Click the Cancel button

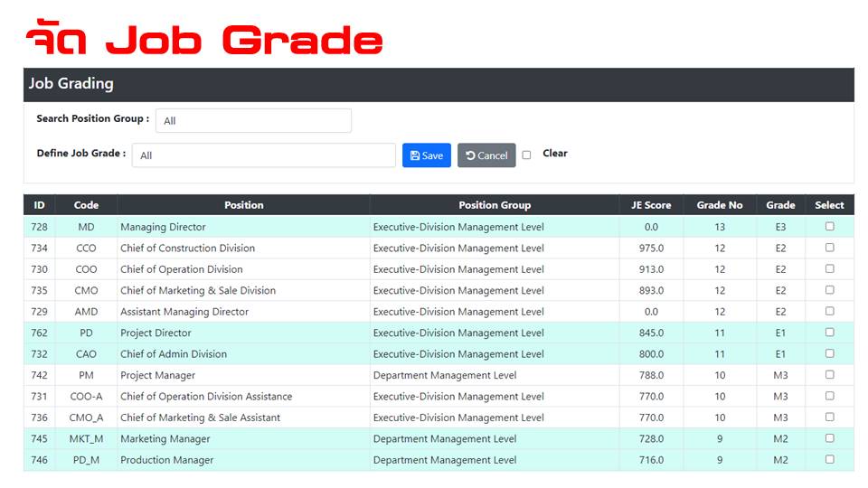point(486,155)
